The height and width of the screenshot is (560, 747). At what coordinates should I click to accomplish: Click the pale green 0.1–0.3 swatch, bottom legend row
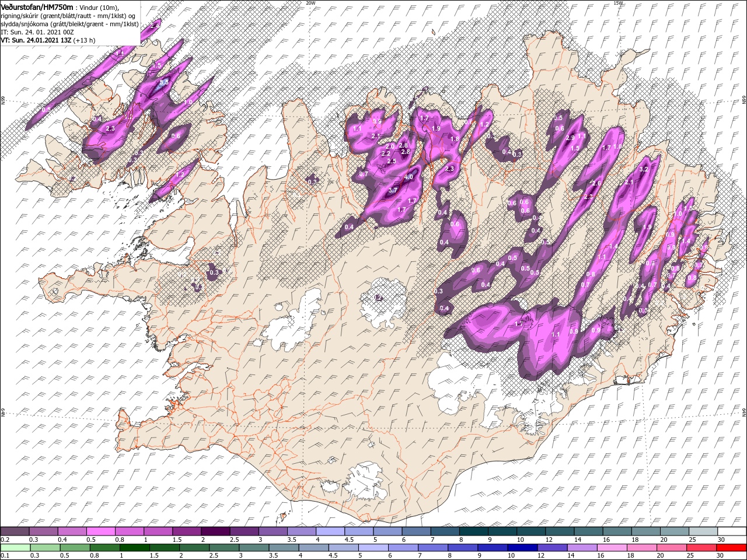pos(16,548)
